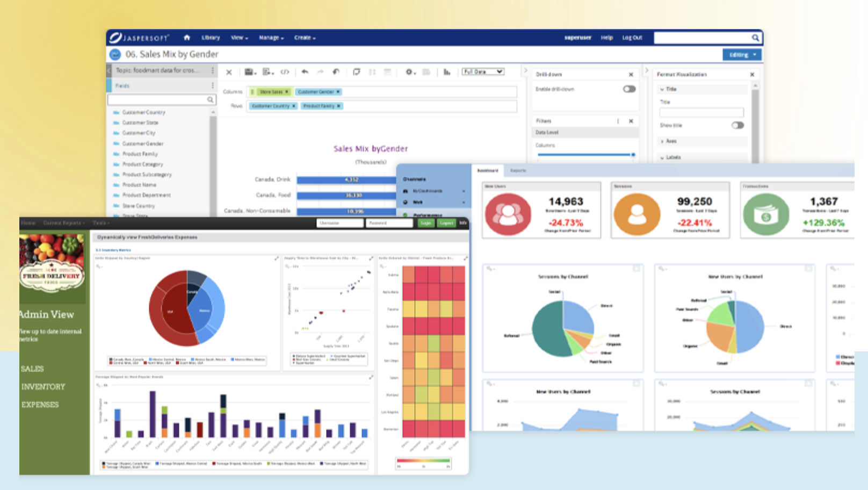Image resolution: width=868 pixels, height=490 pixels.
Task: Open SALES in the Fresh Delivery sidebar
Action: click(32, 369)
